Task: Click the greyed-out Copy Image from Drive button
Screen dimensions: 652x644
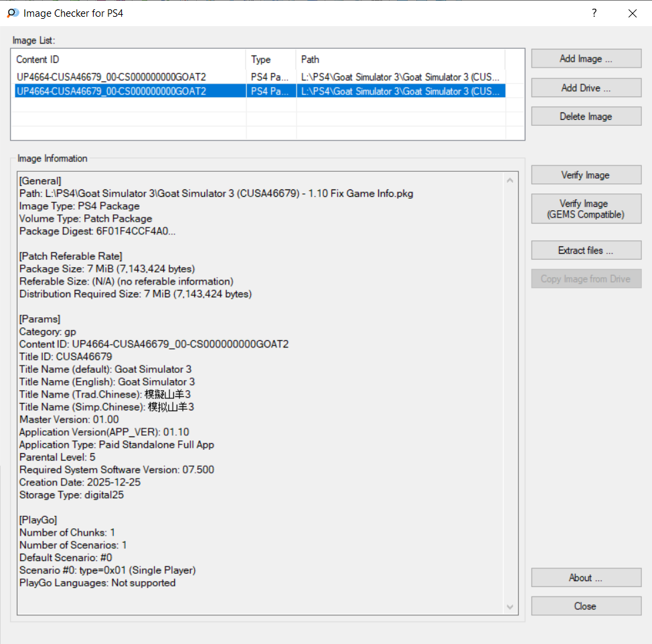Action: pyautogui.click(x=586, y=279)
